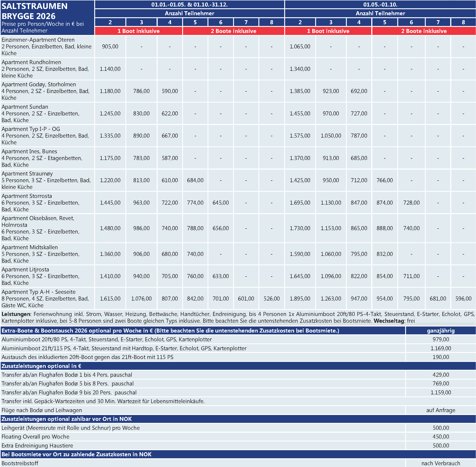Viewport: 476px width, 467px height.
Task: Click the '01.05.-01.10.' season header
Action: tap(380, 4)
